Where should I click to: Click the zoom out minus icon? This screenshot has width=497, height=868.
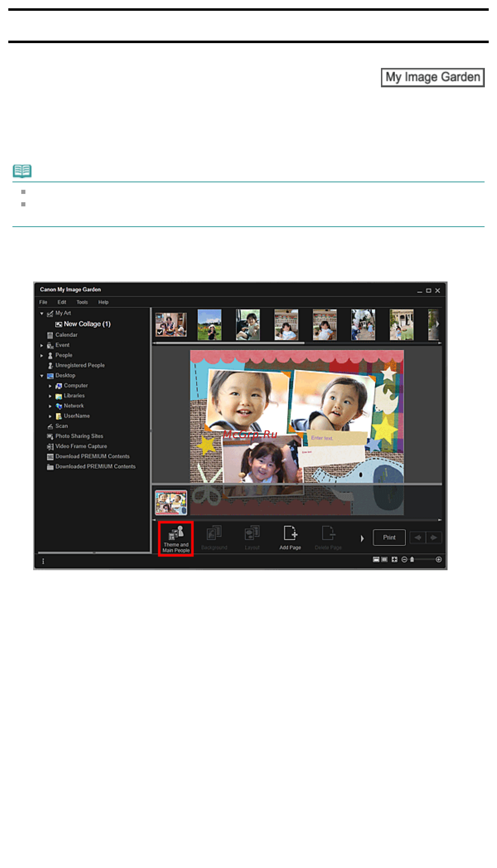404,559
